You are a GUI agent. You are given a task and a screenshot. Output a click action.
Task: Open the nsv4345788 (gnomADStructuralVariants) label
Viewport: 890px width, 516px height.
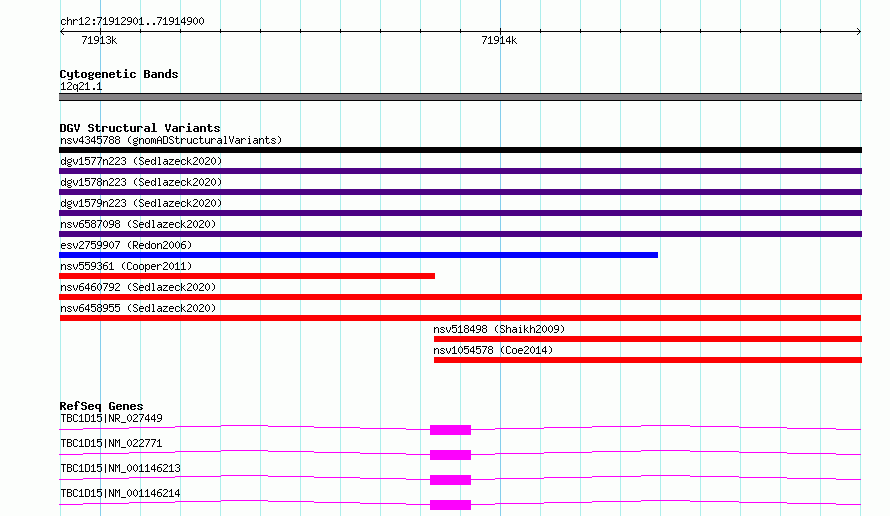tap(171, 140)
